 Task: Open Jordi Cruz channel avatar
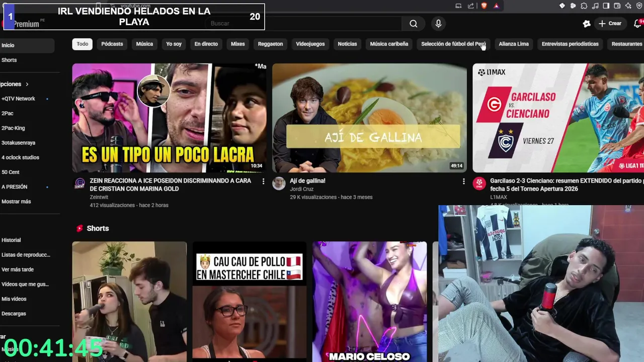pyautogui.click(x=279, y=183)
